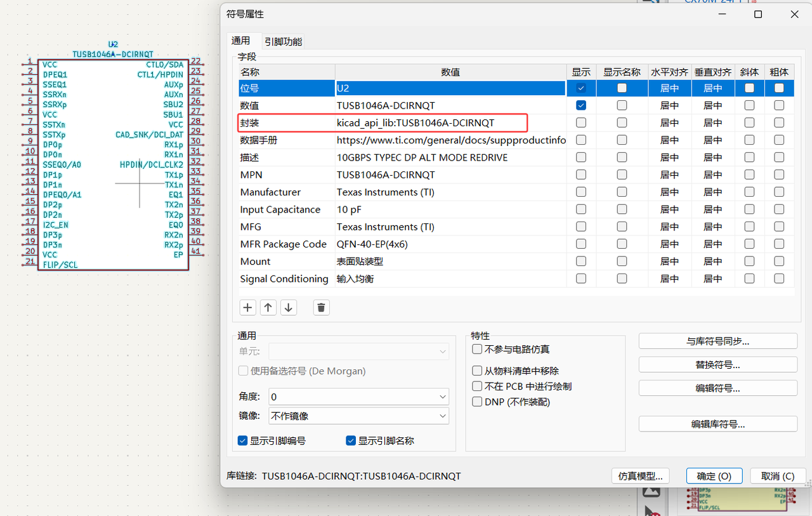Maximize the symbol properties dialog
This screenshot has width=812, height=516.
click(757, 14)
